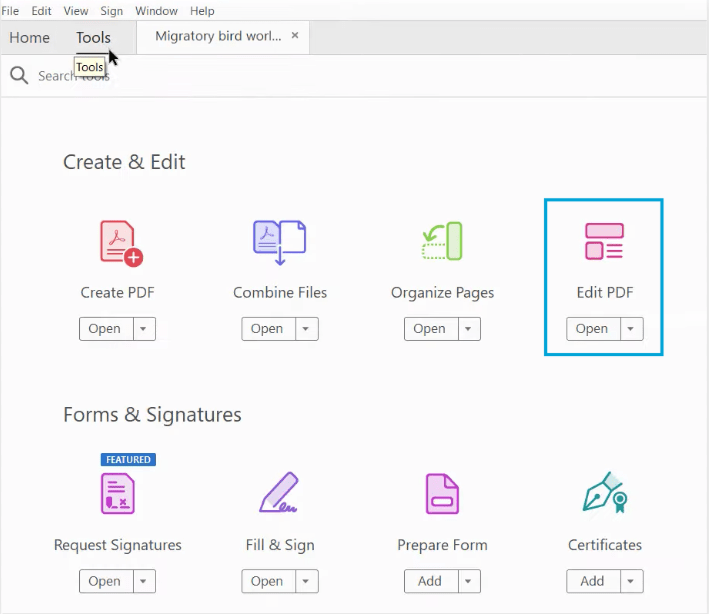Open the Create PDF tool button
This screenshot has height=614, width=709.
106,329
